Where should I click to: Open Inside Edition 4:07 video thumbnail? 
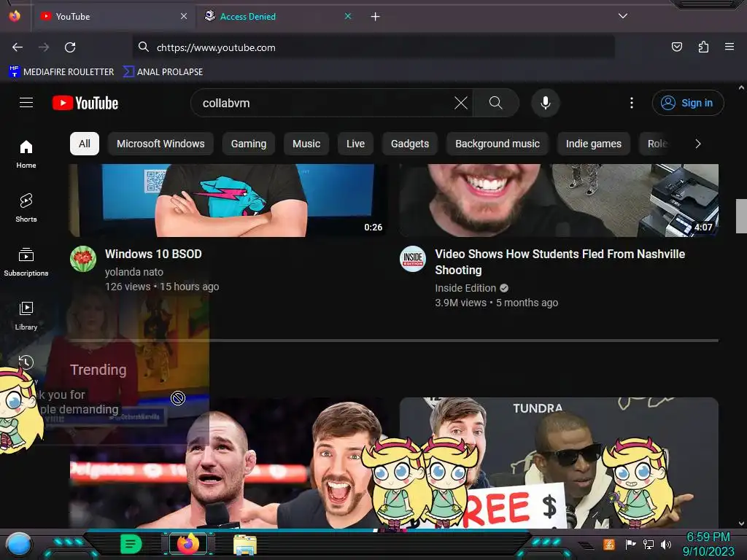point(559,201)
